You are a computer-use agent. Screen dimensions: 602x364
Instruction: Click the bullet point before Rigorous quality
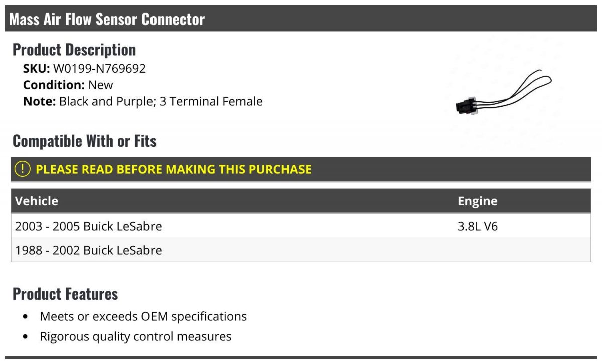coord(26,337)
